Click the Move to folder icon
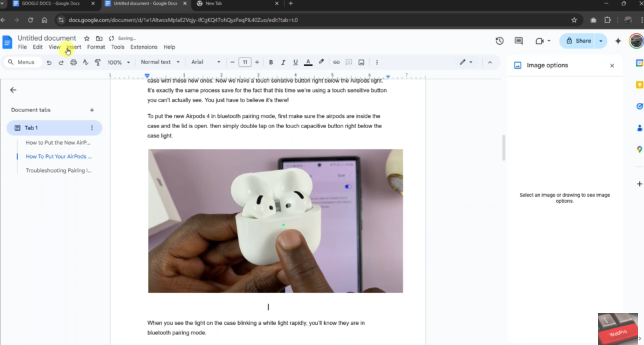 coord(99,38)
